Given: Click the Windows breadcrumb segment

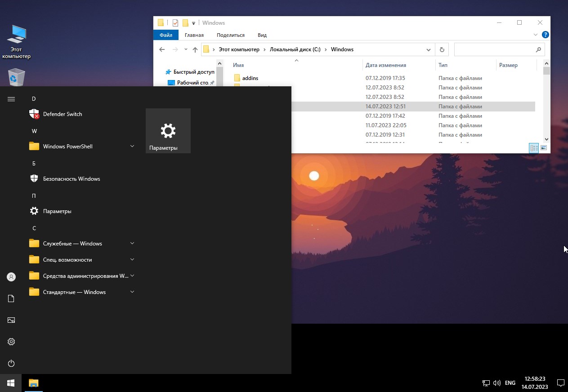Looking at the screenshot, I should coord(342,49).
